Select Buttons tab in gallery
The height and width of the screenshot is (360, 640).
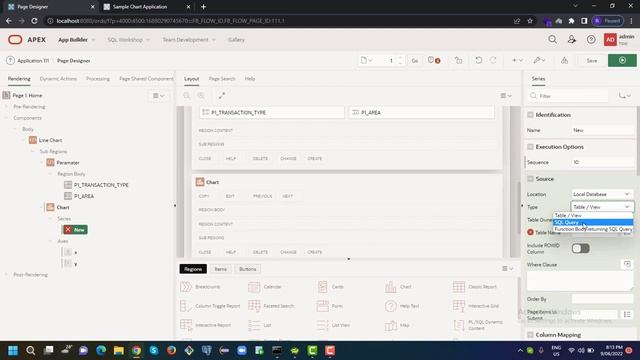coord(247,269)
